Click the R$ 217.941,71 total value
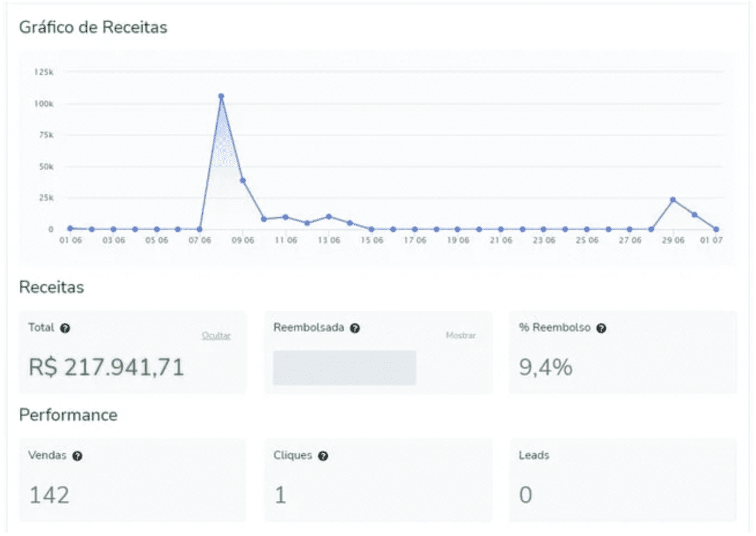Viewport: 756px width, 536px height. coord(106,367)
